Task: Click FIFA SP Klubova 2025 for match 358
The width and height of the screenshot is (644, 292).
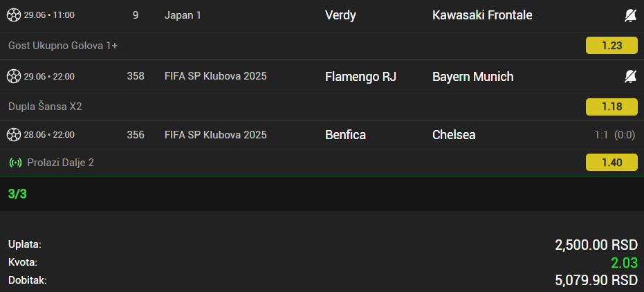Action: [216, 76]
